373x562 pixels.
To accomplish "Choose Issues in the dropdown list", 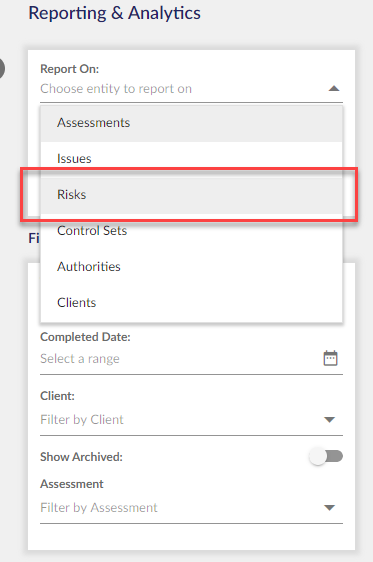I will click(x=192, y=159).
